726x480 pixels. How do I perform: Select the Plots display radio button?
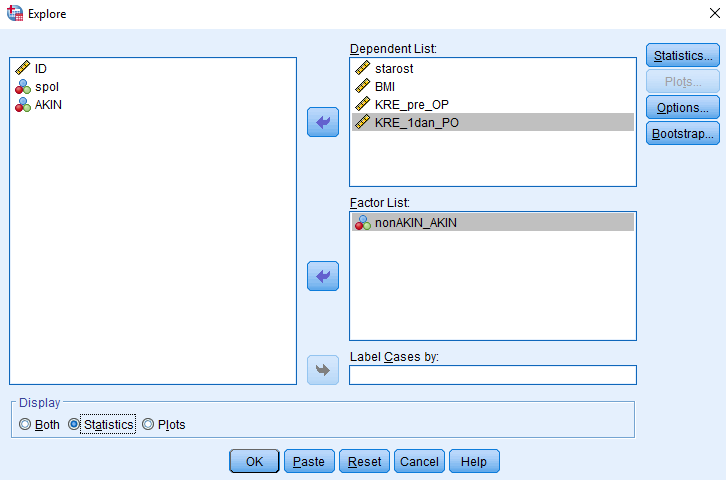[148, 424]
